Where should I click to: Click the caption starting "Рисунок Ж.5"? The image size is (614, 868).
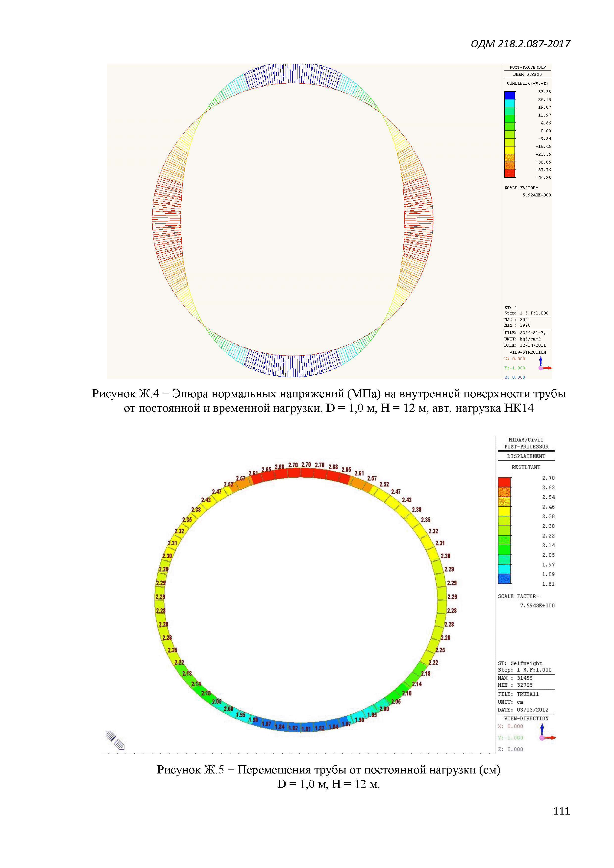pyautogui.click(x=329, y=776)
